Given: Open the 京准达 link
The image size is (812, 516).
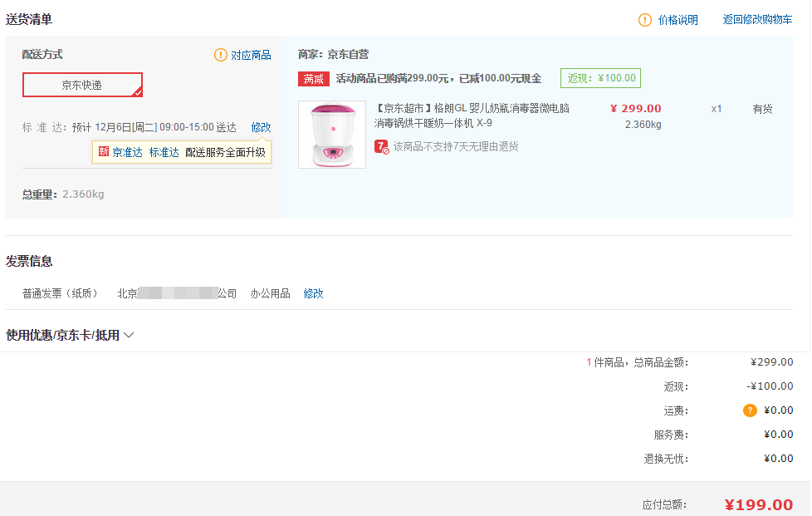Looking at the screenshot, I should click(127, 152).
